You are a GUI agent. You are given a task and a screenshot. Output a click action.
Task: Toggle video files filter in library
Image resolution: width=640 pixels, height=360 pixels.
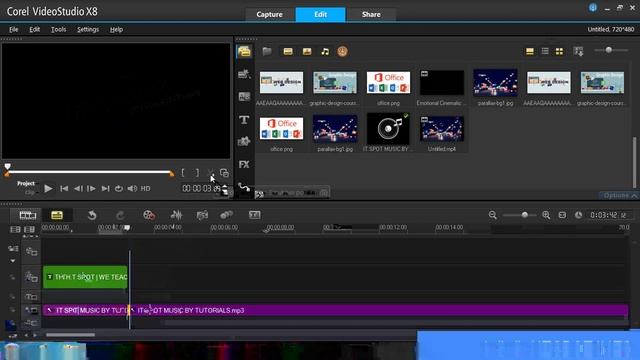tap(288, 51)
